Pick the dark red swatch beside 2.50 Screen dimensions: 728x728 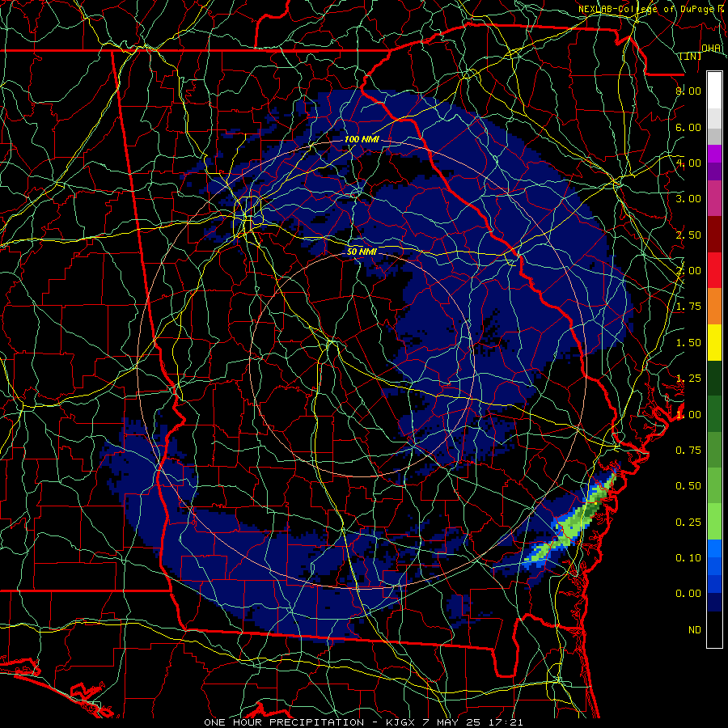click(714, 235)
